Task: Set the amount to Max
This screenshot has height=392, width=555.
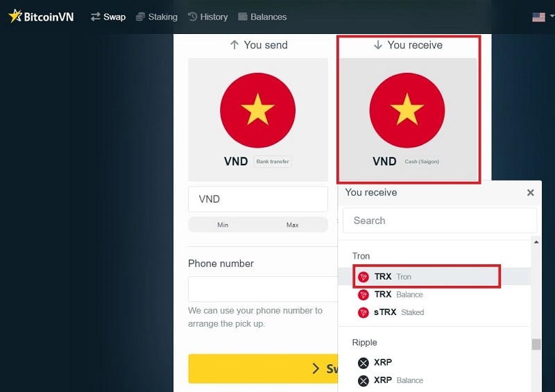Action: click(292, 225)
